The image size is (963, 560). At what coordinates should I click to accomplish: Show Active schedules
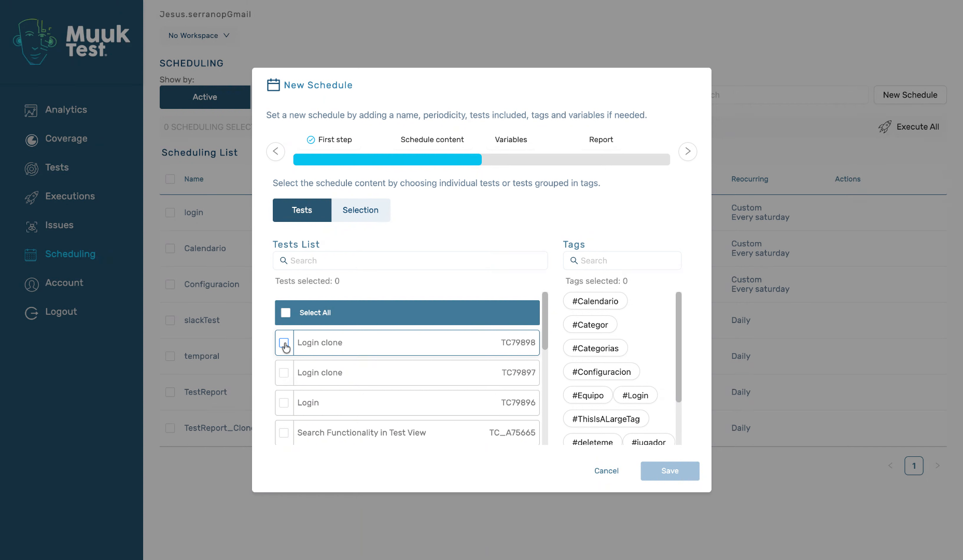pyautogui.click(x=205, y=97)
